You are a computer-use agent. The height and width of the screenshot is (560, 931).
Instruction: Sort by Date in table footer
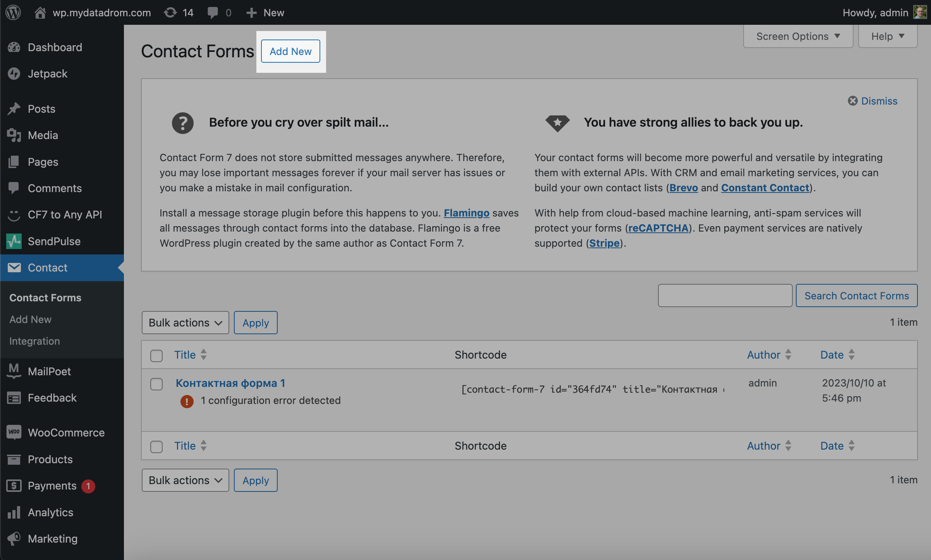pos(837,446)
